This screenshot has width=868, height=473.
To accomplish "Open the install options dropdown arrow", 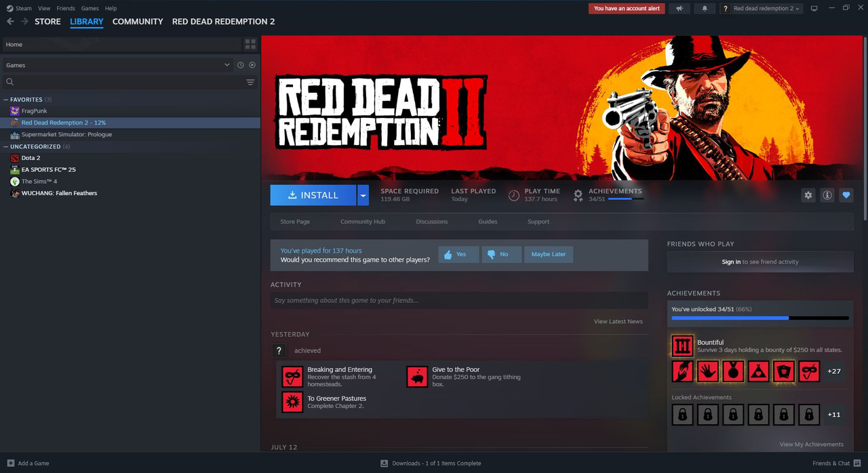I will point(363,195).
